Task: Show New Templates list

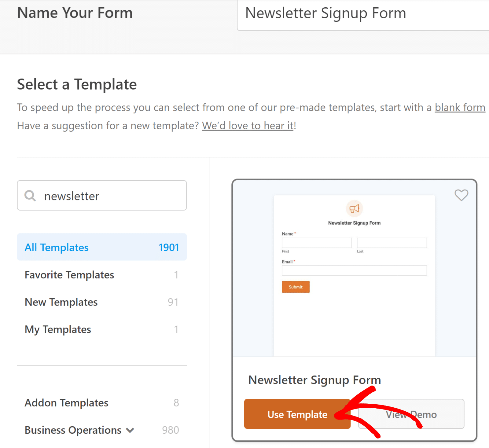Action: [x=102, y=302]
